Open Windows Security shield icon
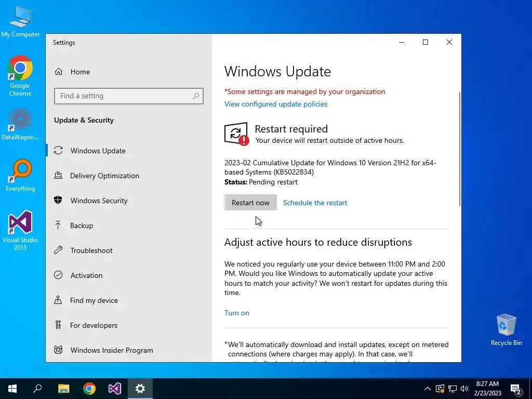This screenshot has width=532, height=399. coord(58,200)
